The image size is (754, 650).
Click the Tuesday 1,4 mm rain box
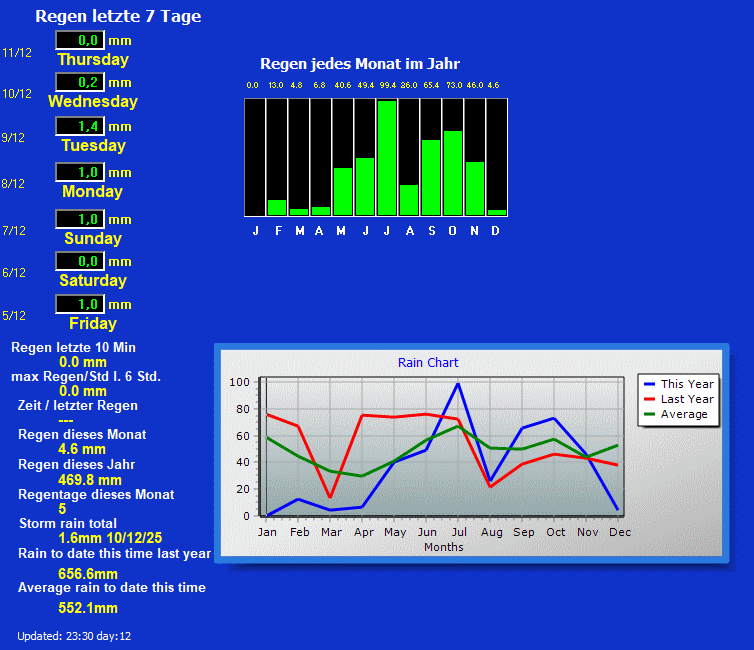pyautogui.click(x=80, y=126)
